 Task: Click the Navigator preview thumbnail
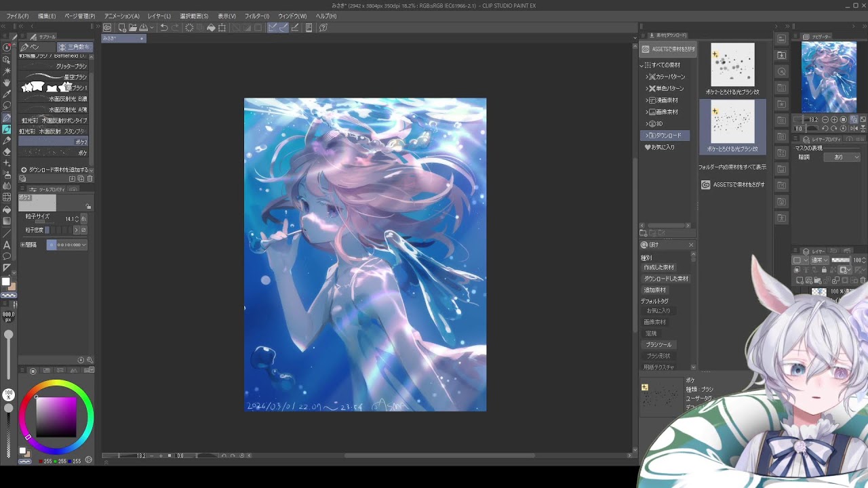pyautogui.click(x=829, y=77)
